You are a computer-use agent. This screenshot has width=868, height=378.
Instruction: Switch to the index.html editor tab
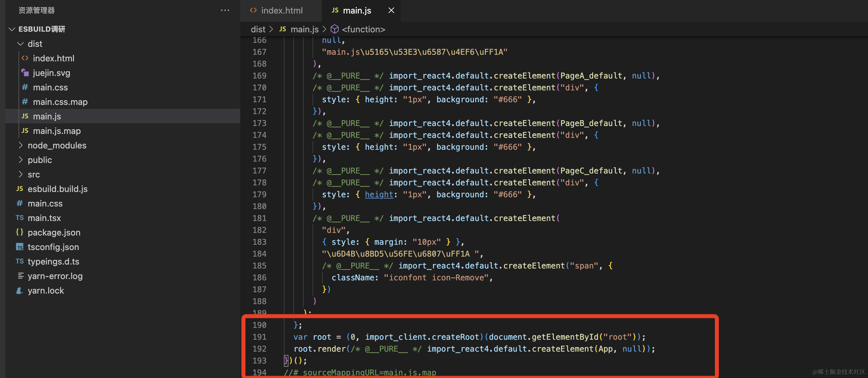pos(282,11)
